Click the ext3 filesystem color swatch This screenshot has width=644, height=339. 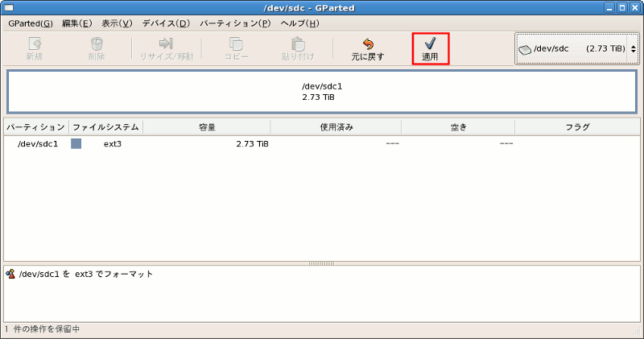[x=76, y=144]
